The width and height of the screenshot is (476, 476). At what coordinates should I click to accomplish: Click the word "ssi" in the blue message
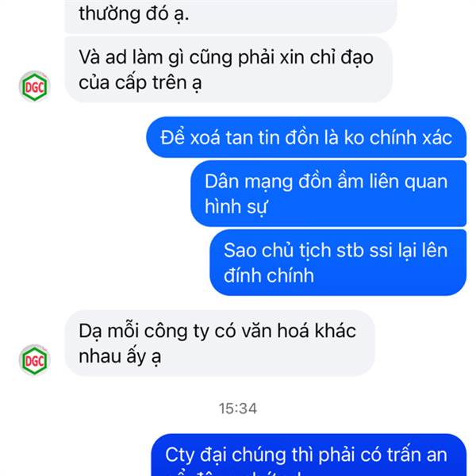pyautogui.click(x=381, y=251)
